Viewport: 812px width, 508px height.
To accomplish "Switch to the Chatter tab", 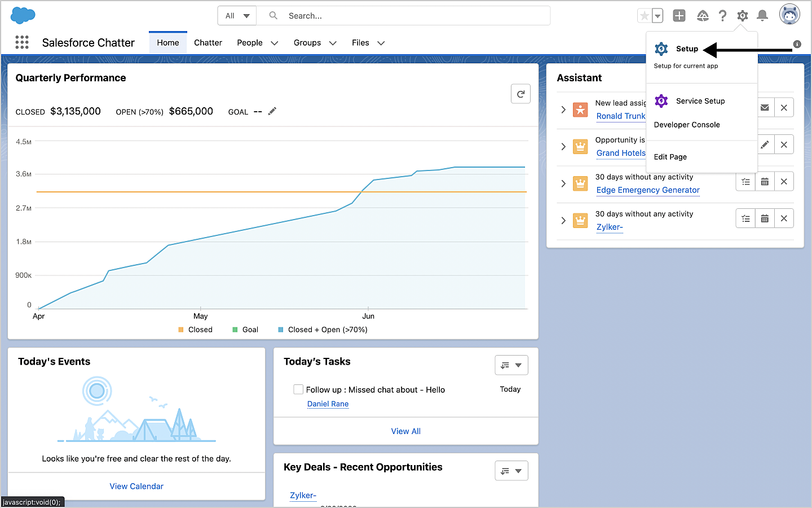I will coord(208,43).
